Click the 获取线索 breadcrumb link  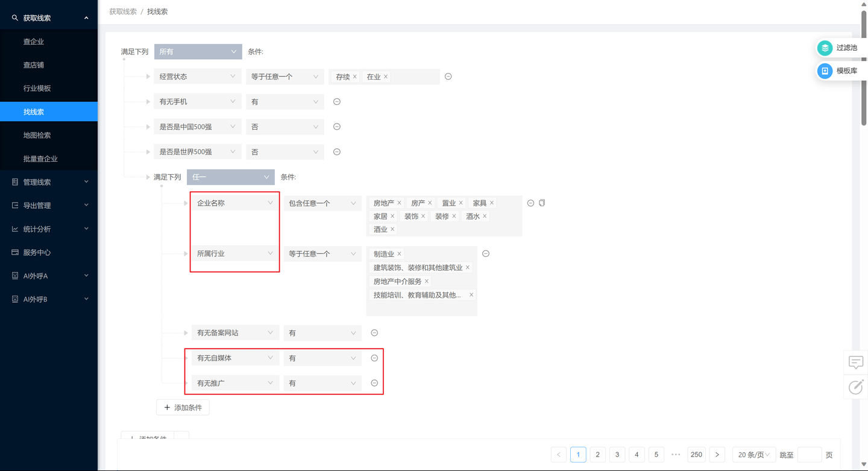point(123,12)
